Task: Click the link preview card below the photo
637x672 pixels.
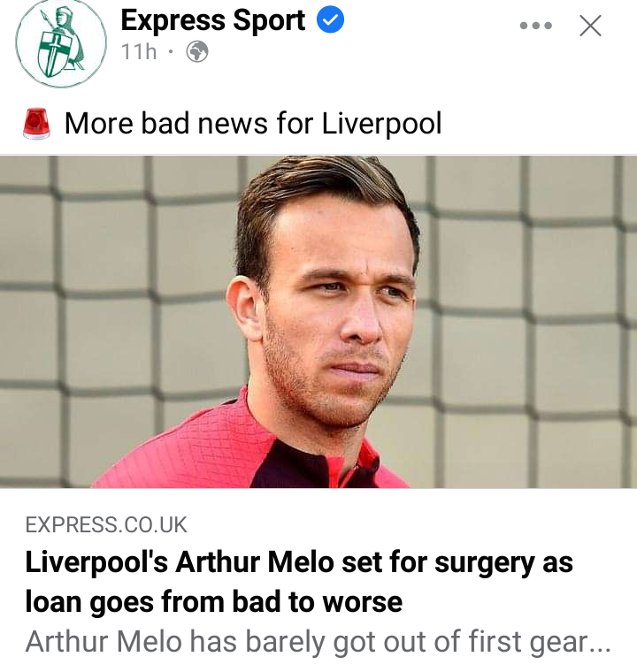Action: 318,580
